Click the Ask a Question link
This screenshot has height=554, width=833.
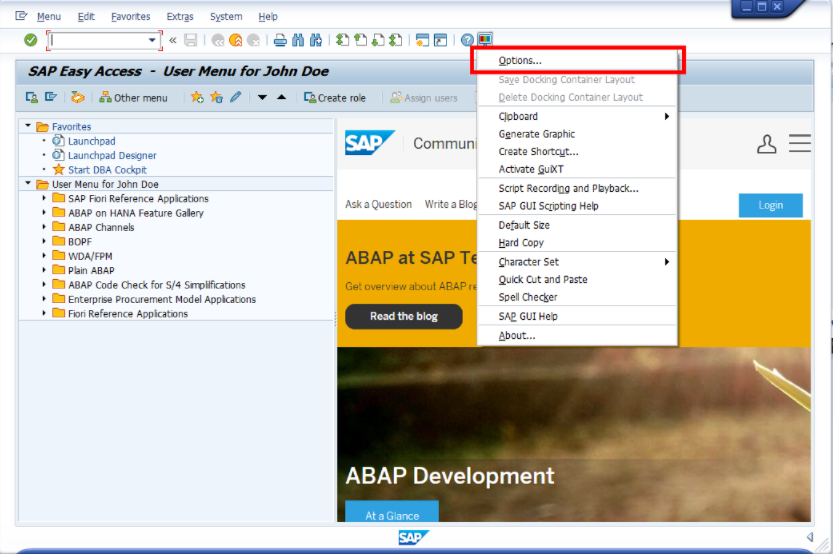tap(378, 204)
